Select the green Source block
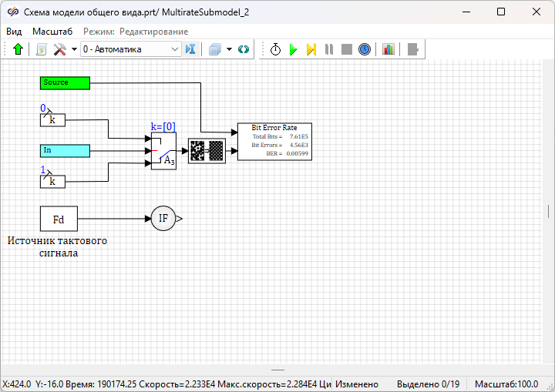This screenshot has height=392, width=555. (65, 82)
